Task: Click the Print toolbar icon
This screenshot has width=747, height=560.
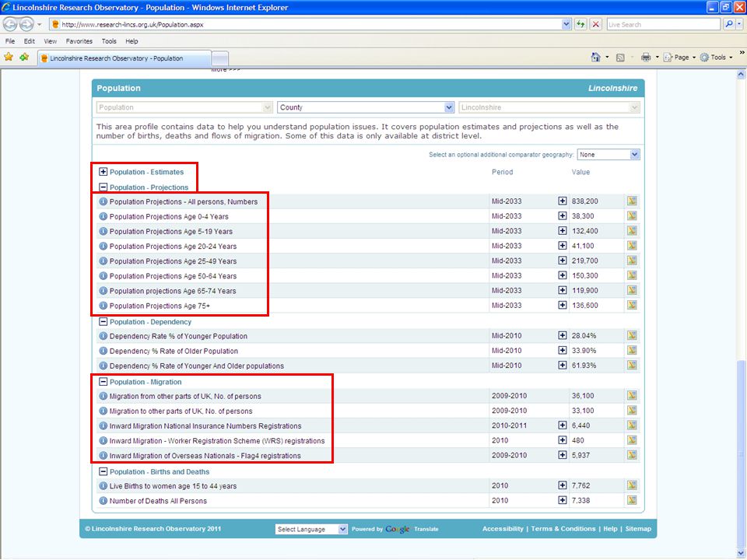Action: (x=646, y=57)
